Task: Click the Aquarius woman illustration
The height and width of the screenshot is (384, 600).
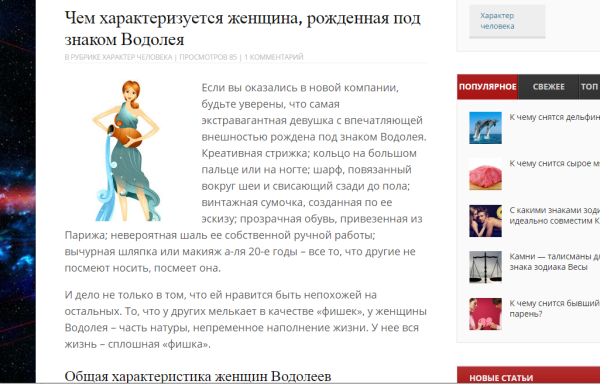Action: coord(126,151)
